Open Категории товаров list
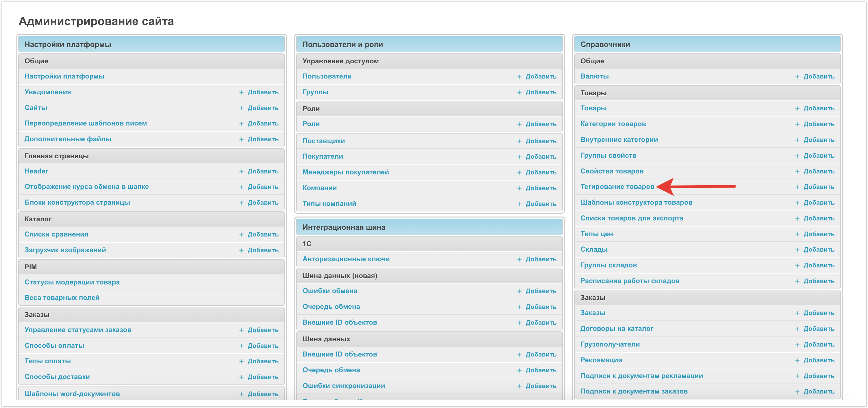This screenshot has width=868, height=408. point(613,124)
